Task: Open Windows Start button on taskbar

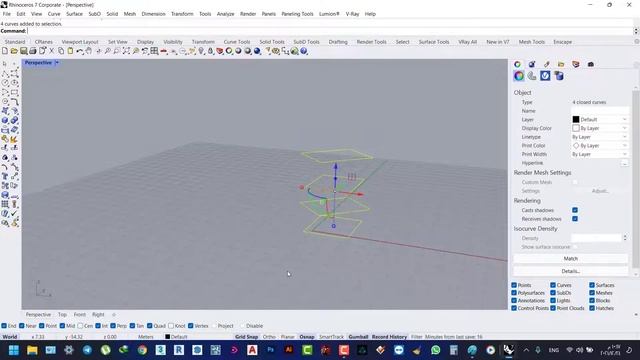Action: [x=14, y=350]
